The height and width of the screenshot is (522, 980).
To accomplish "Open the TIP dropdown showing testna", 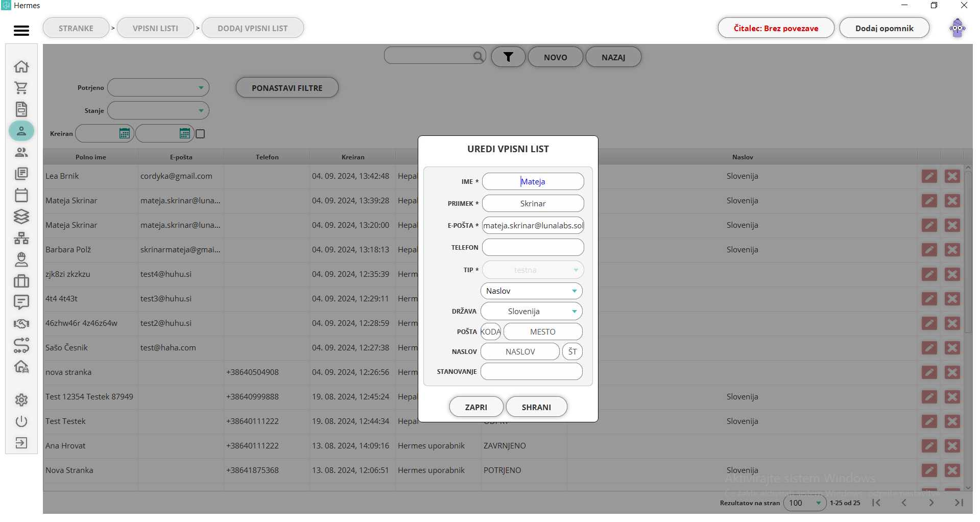I will [533, 270].
